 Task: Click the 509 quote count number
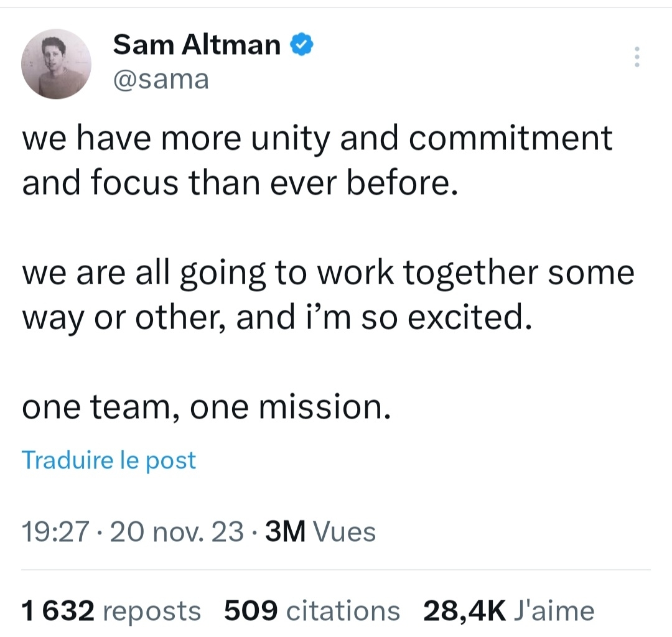click(250, 611)
